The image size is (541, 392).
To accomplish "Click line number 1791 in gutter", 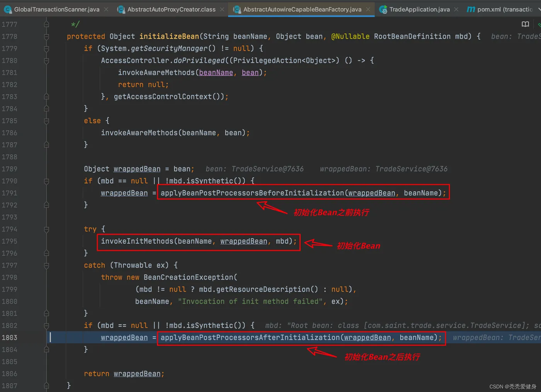I will click(10, 193).
